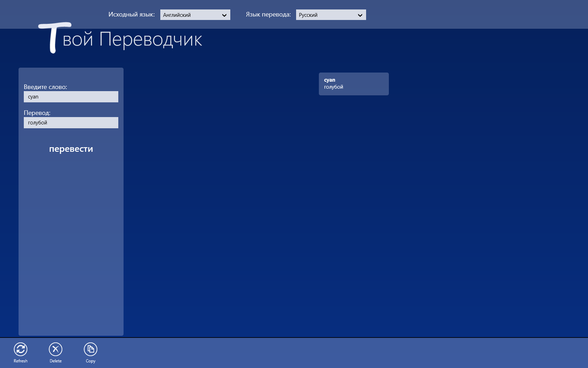Viewport: 588px width, 368px height.
Task: Expand the source language chevron arrow
Action: (224, 15)
